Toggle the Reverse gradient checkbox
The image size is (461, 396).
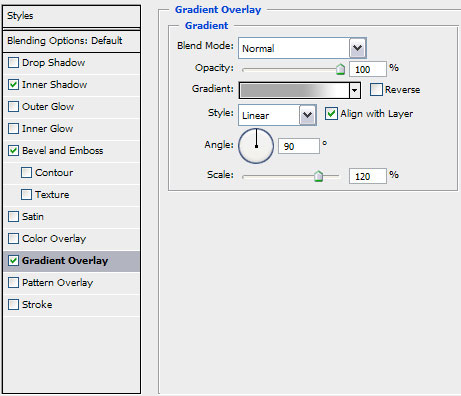tap(376, 89)
